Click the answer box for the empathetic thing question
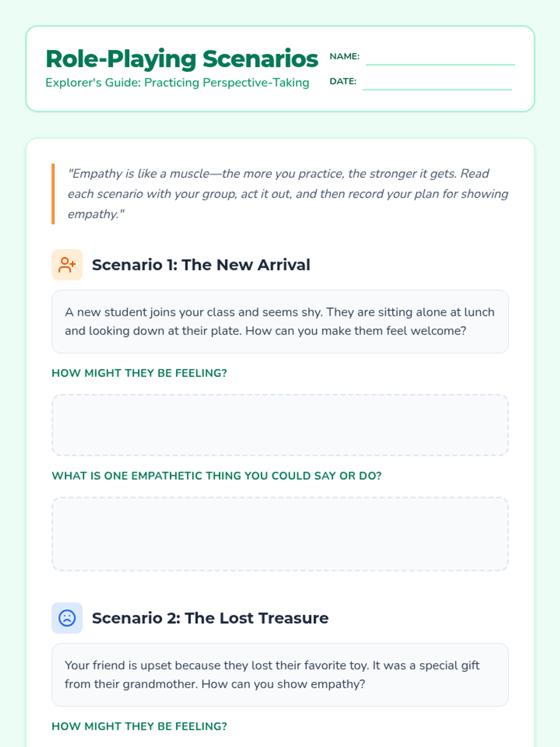 pyautogui.click(x=280, y=534)
